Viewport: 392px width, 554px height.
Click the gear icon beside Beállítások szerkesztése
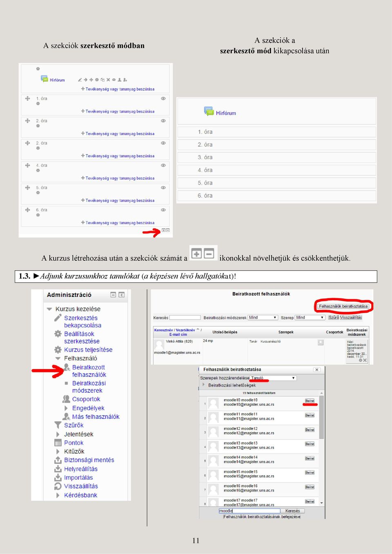tap(58, 334)
